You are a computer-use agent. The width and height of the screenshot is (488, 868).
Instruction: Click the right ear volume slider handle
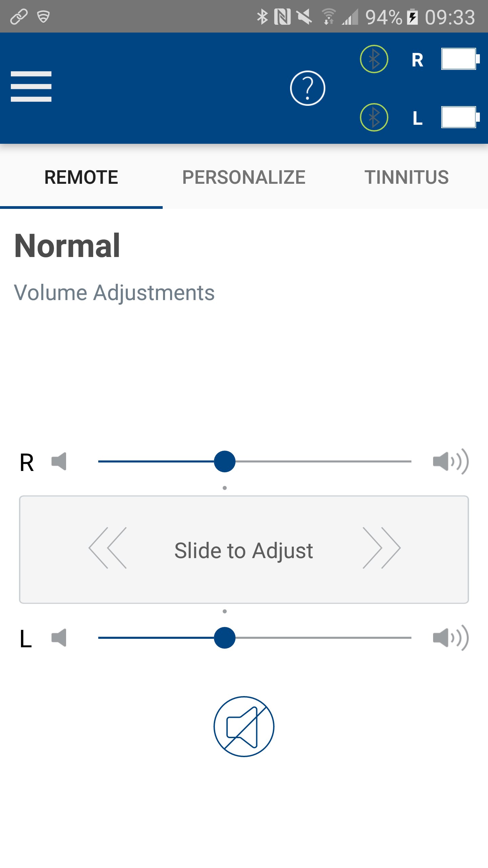tap(225, 461)
